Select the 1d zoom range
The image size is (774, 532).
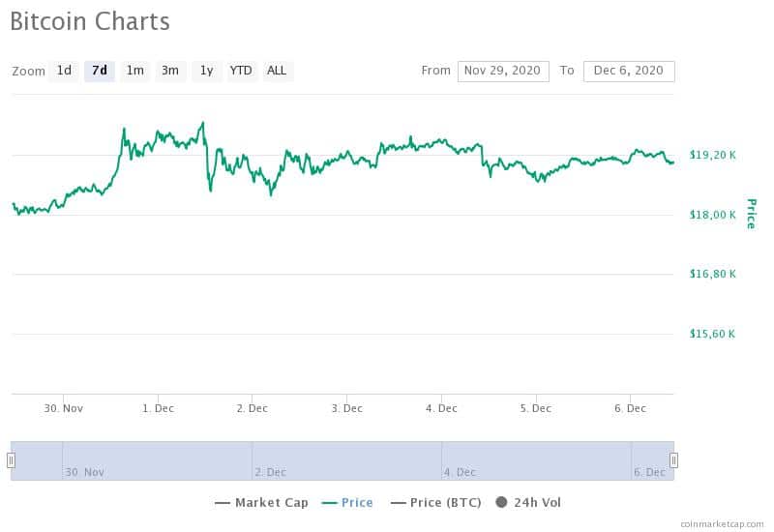[x=64, y=71]
